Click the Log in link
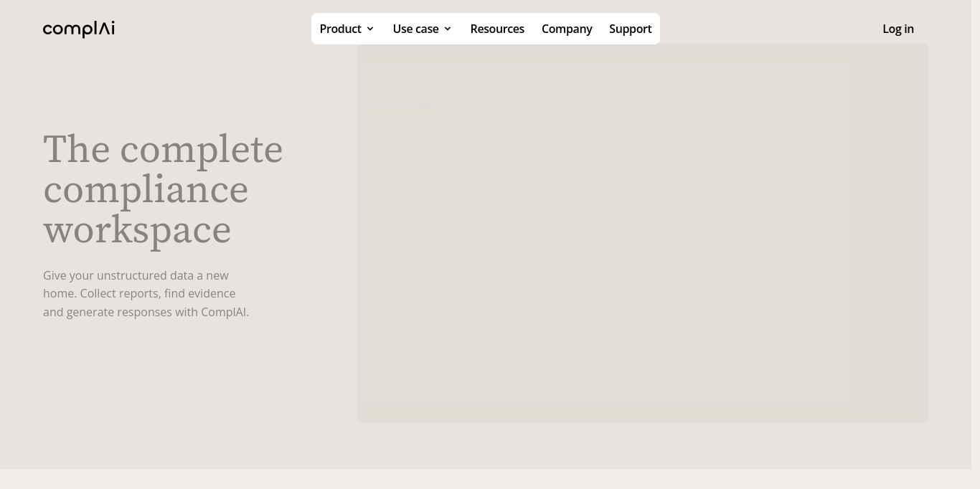This screenshot has width=980, height=489. (x=897, y=29)
